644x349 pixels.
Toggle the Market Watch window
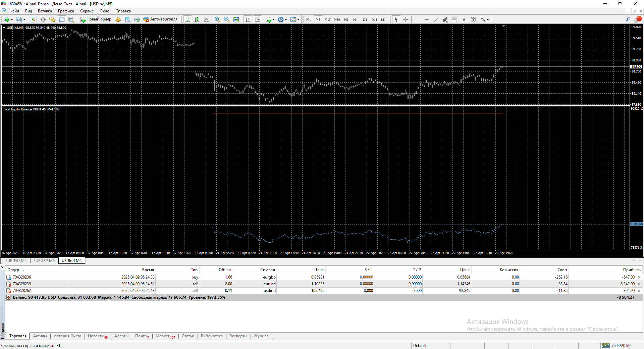(x=33, y=19)
